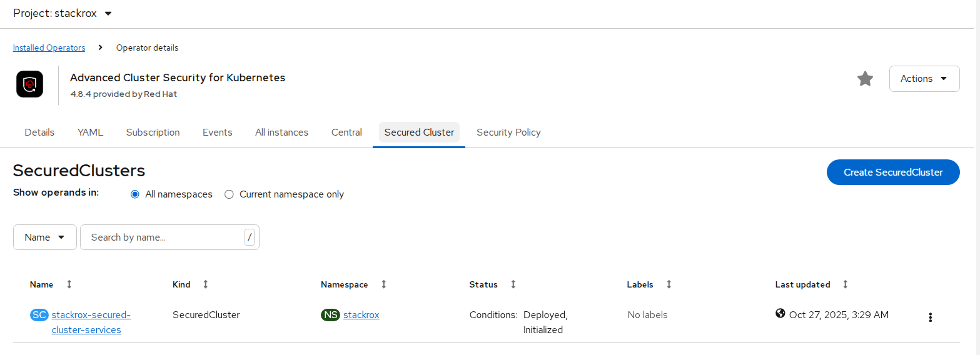Expand the Actions dropdown menu
The width and height of the screenshot is (980, 355).
pyautogui.click(x=924, y=79)
